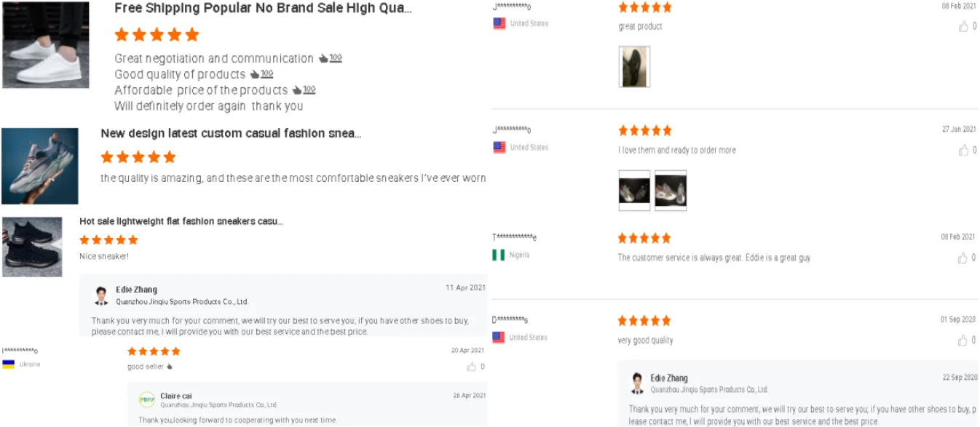Open 'New design latest custom casual fashion' product

coord(231,134)
